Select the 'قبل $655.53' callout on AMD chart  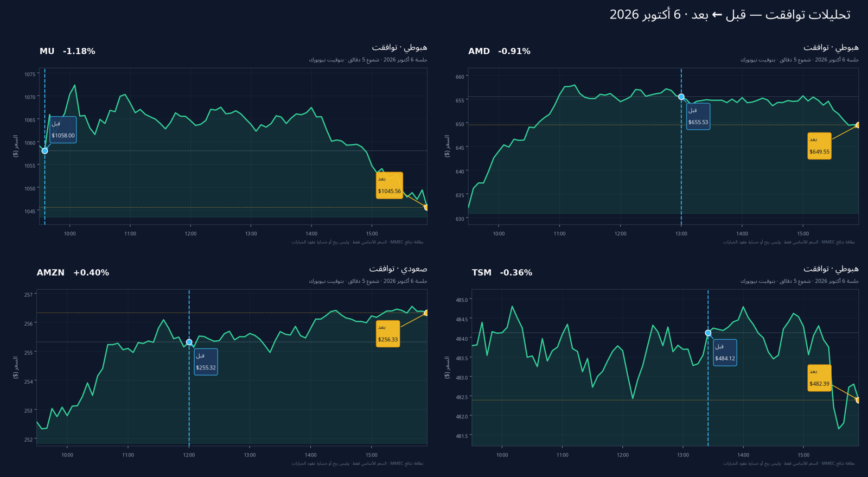(x=698, y=117)
